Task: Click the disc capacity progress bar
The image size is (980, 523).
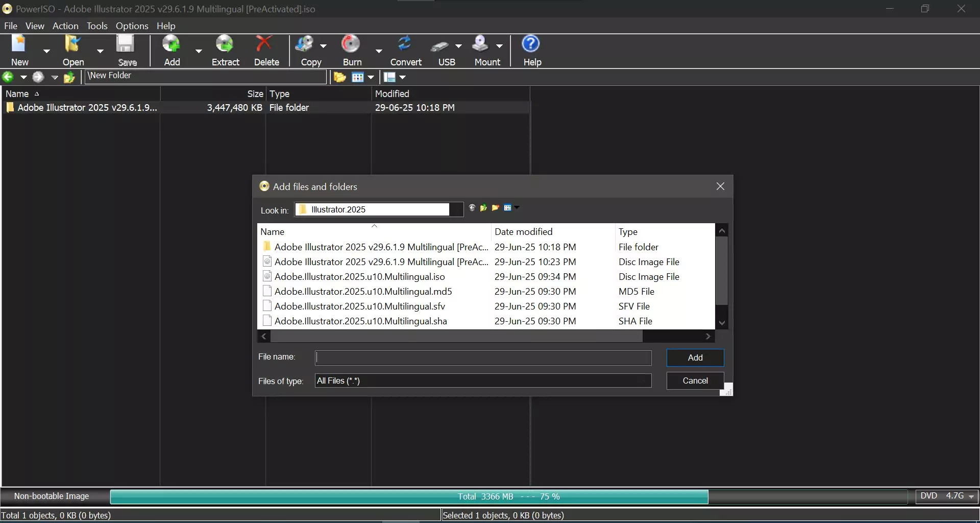Action: 508,496
